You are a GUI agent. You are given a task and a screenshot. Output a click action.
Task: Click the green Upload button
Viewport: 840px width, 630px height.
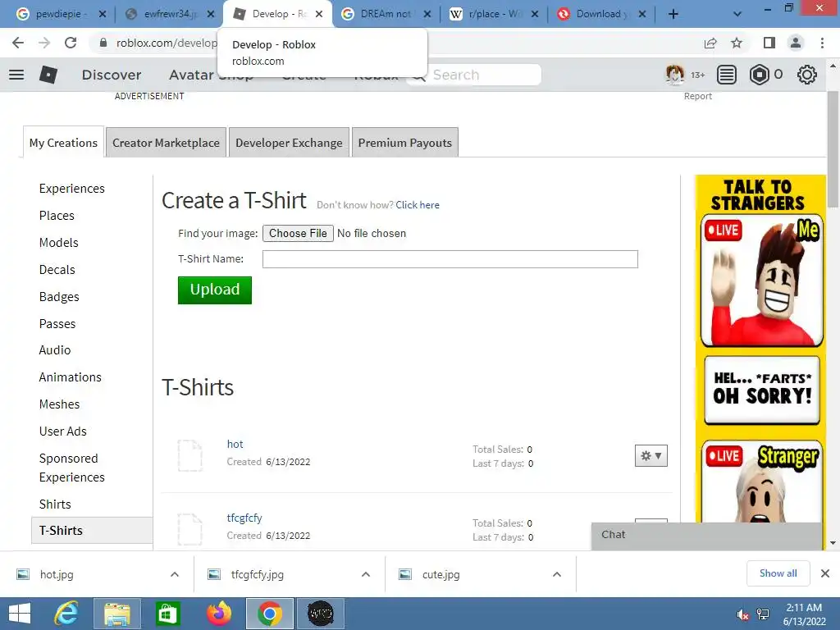tap(215, 290)
